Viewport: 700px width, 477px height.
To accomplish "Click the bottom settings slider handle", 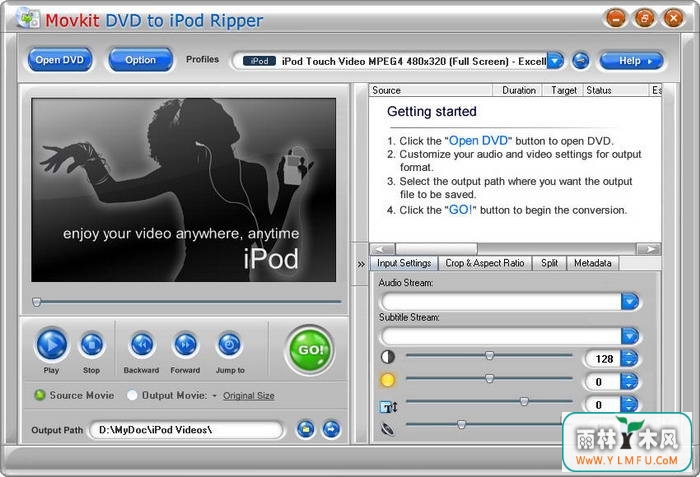I will (x=461, y=424).
